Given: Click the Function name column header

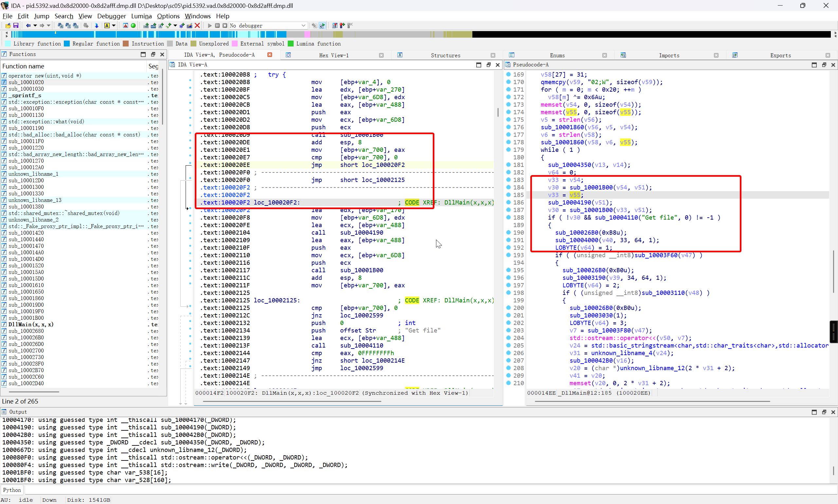Looking at the screenshot, I should [73, 66].
